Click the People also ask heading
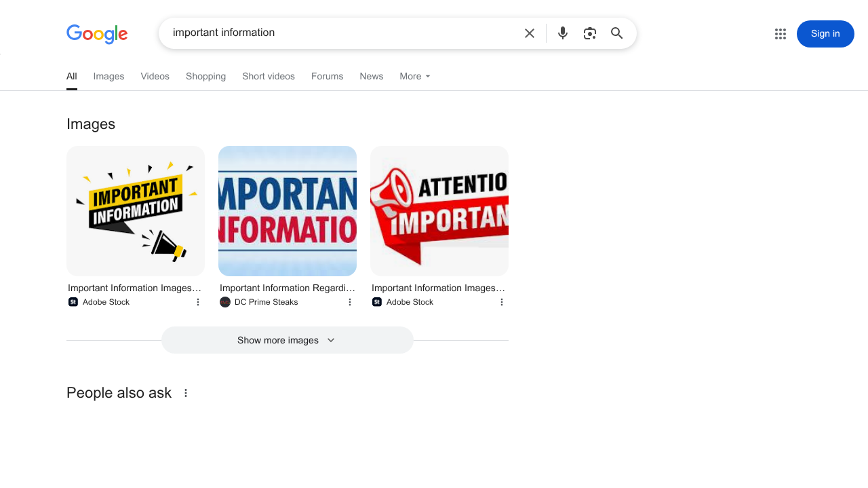 pyautogui.click(x=119, y=393)
